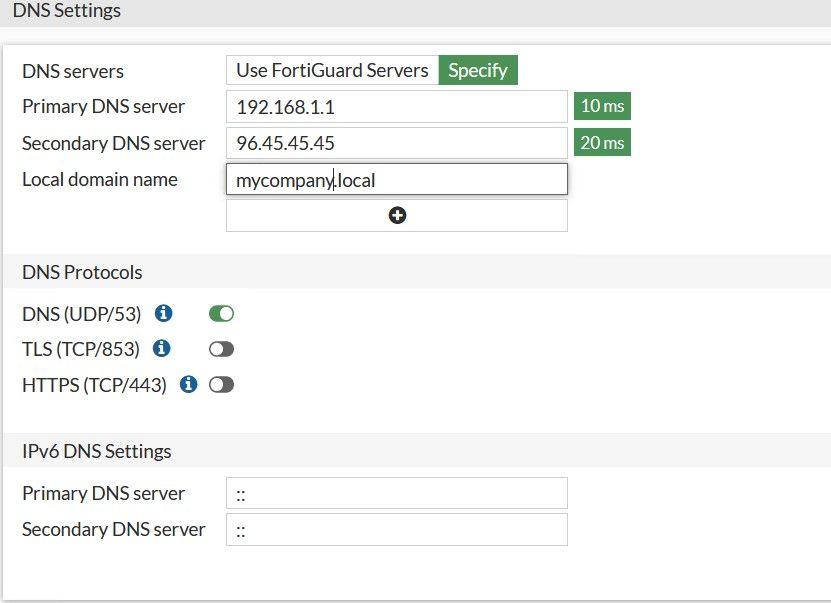Viewport: 831px width, 603px height.
Task: Click the 10 ms latency badge
Action: click(x=602, y=106)
